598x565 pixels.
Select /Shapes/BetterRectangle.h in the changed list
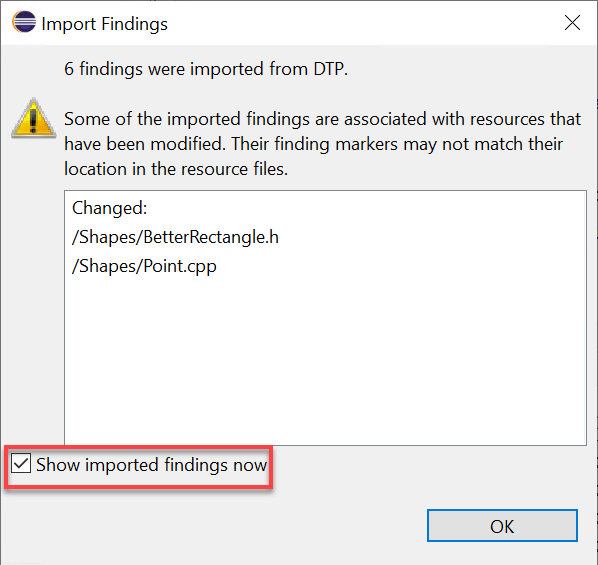(175, 237)
